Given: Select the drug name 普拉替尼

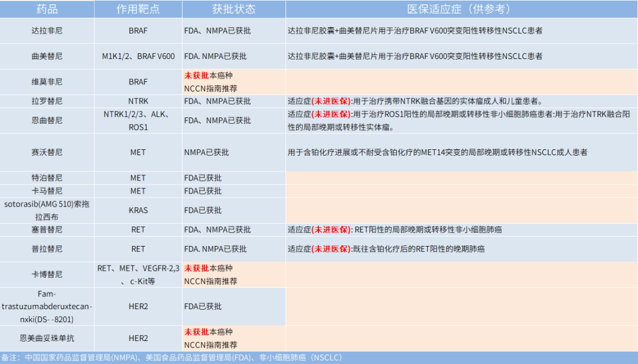Looking at the screenshot, I should (47, 248).
